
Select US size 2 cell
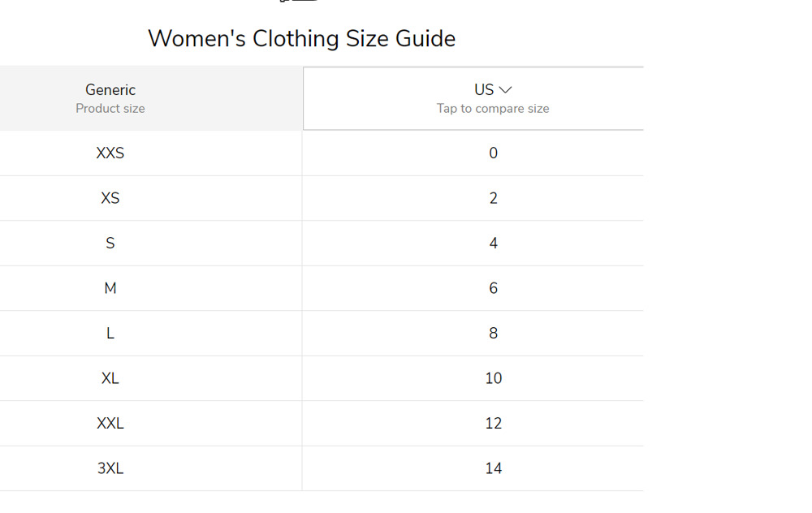click(473, 198)
